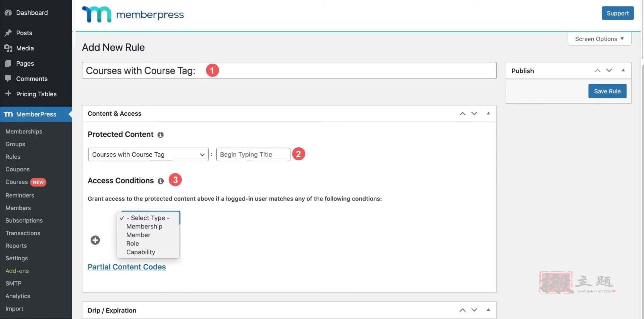Open Partial Content Codes link
This screenshot has width=644, height=319.
point(127,267)
